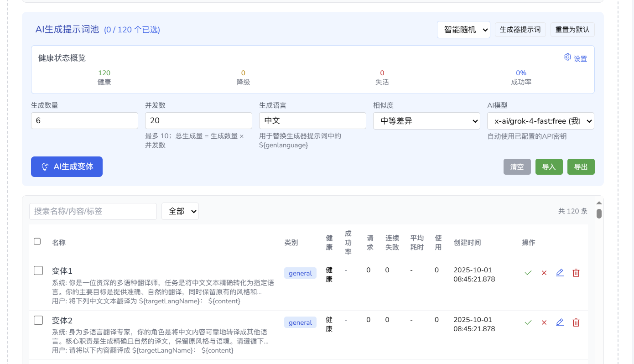Expand the 相似度 中等差异 dropdown

426,121
